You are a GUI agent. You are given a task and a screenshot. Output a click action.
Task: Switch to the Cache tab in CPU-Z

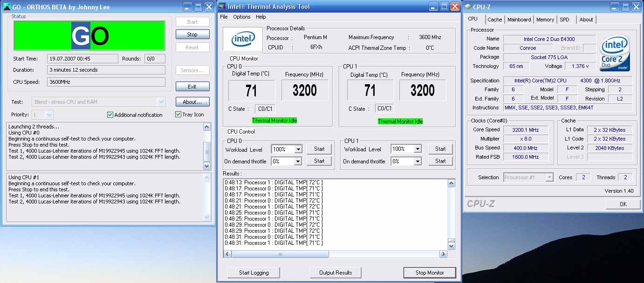click(494, 20)
